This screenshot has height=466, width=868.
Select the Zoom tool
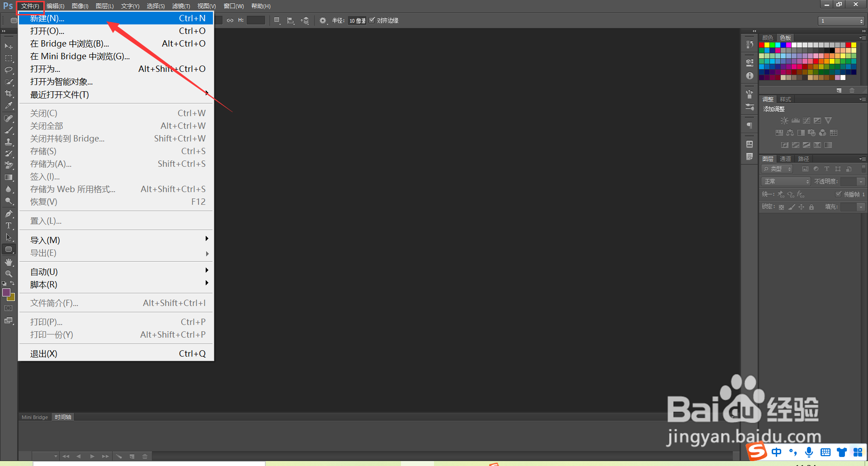(x=9, y=274)
